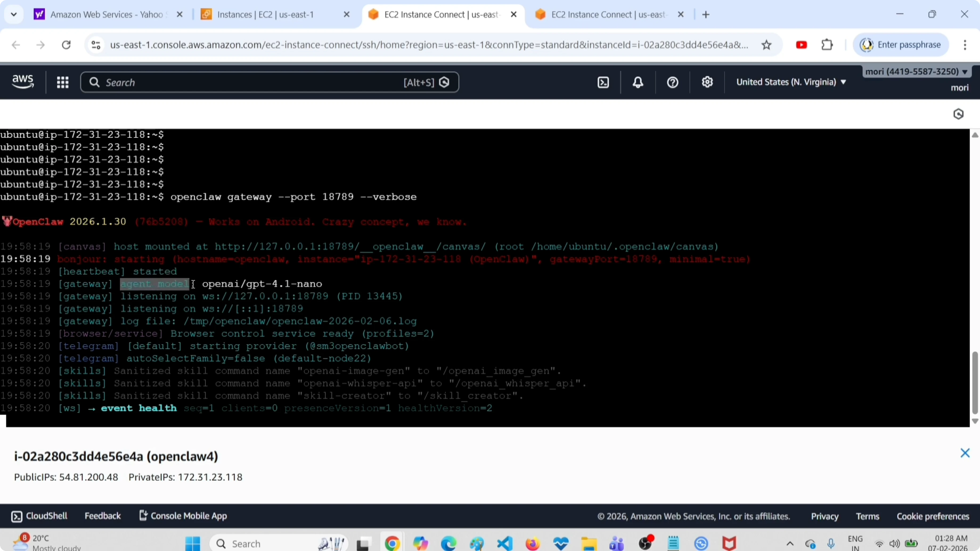
Task: Switch to Instances EC2 us-east-1 tab
Action: (x=266, y=14)
